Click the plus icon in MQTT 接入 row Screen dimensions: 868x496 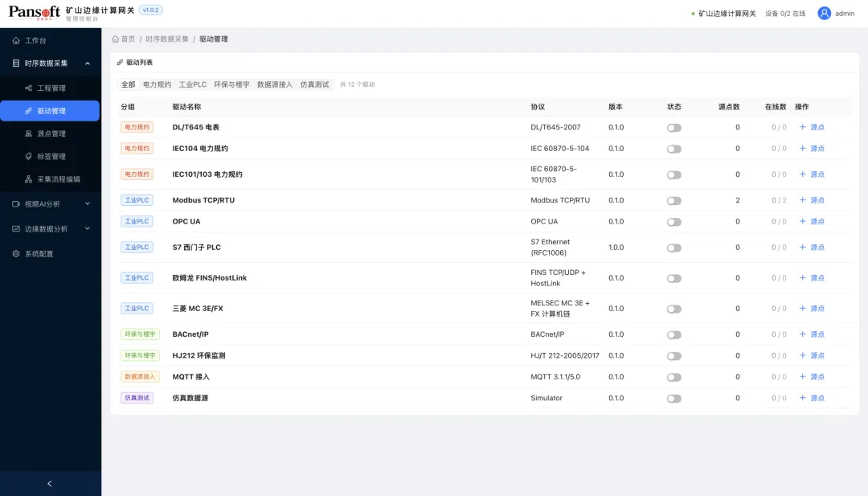pyautogui.click(x=803, y=376)
